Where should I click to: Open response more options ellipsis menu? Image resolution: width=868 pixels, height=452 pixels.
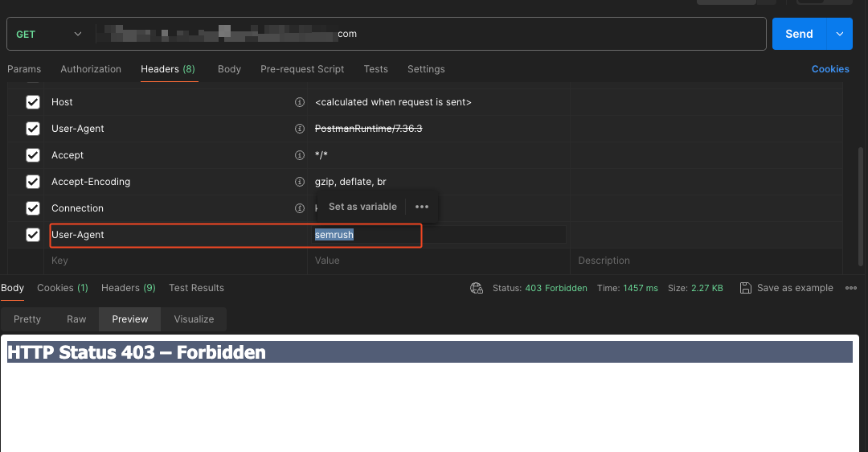pos(851,288)
